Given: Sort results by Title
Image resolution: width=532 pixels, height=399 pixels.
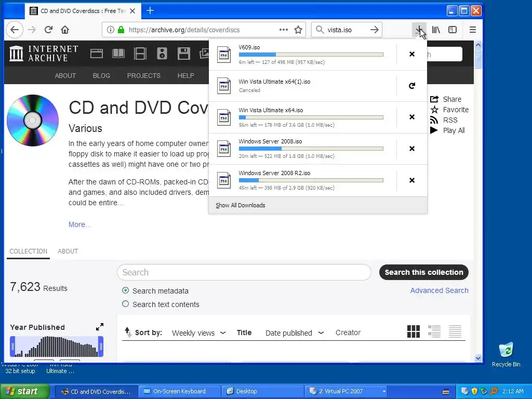Looking at the screenshot, I should click(x=244, y=332).
